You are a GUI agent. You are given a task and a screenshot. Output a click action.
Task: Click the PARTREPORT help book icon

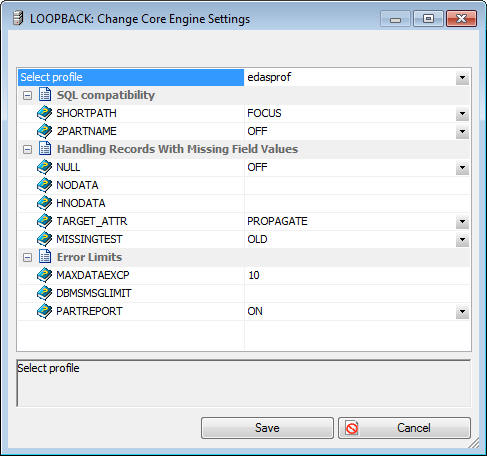(44, 311)
